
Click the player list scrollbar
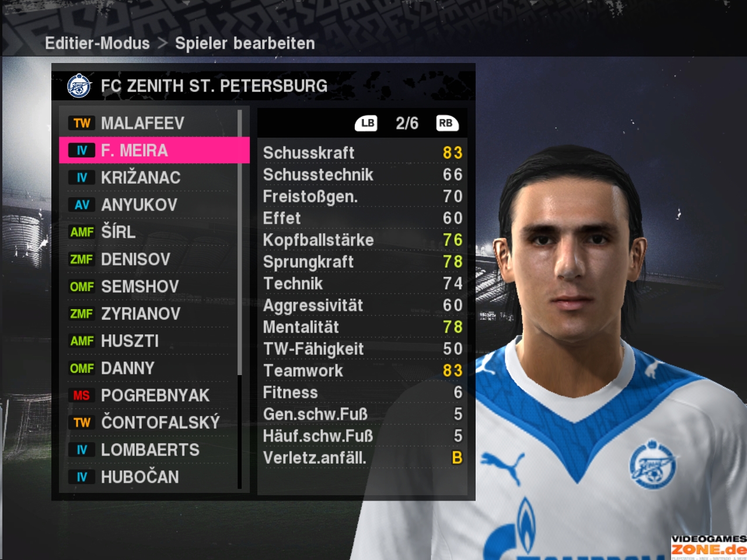(239, 299)
